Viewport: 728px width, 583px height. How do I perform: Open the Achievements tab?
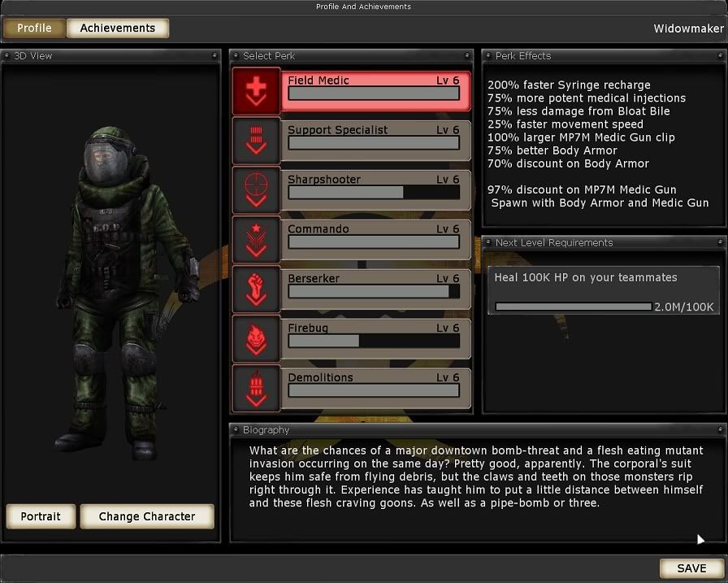[x=118, y=28]
